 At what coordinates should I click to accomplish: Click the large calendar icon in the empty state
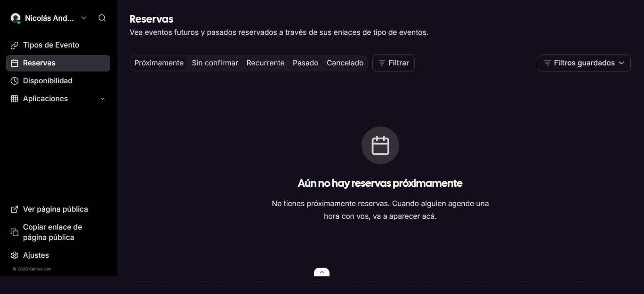click(x=380, y=145)
